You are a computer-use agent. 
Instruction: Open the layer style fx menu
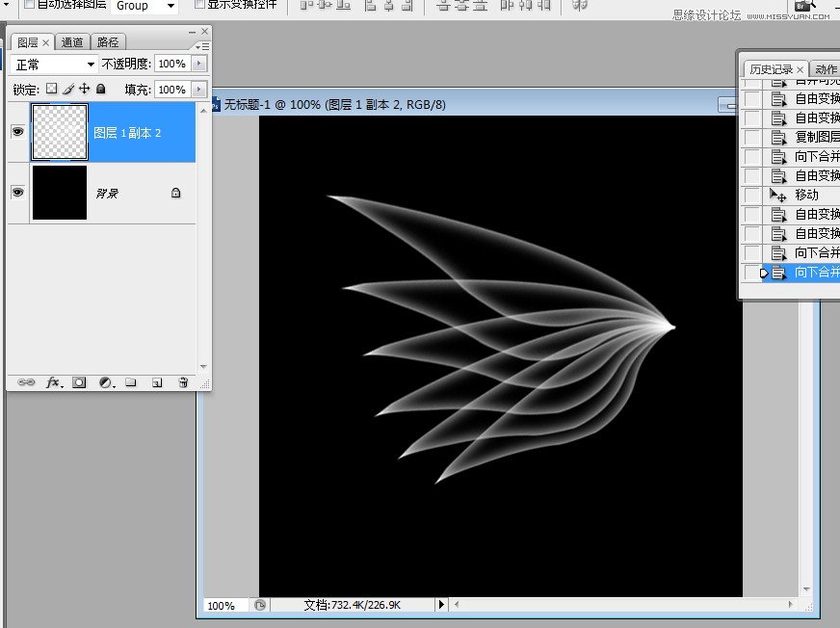(x=54, y=382)
